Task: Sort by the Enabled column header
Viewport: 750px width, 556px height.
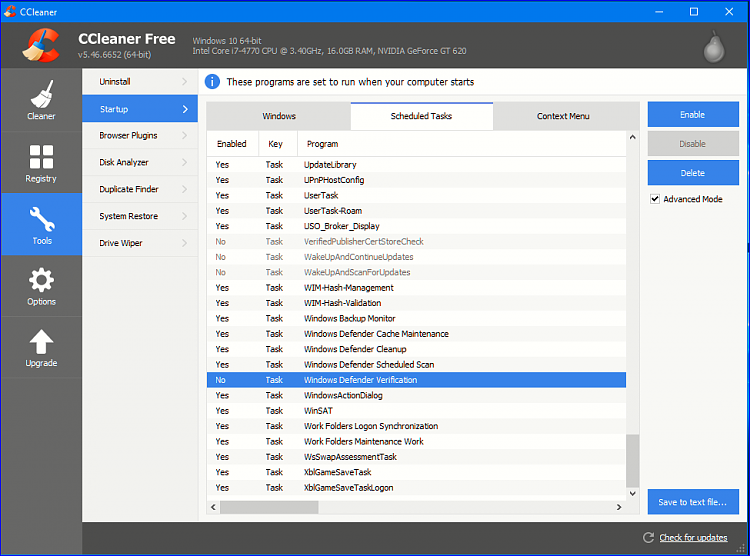Action: point(232,144)
